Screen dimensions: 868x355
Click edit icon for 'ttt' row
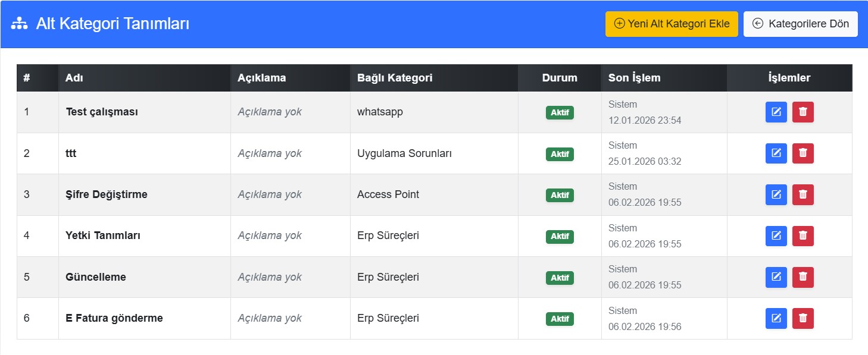[776, 153]
